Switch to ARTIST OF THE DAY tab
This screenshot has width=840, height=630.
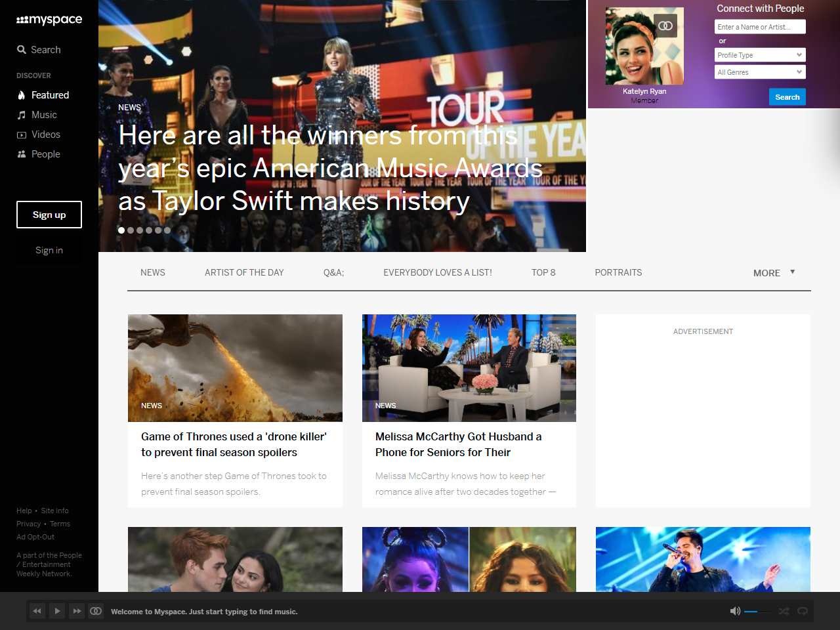(x=244, y=272)
